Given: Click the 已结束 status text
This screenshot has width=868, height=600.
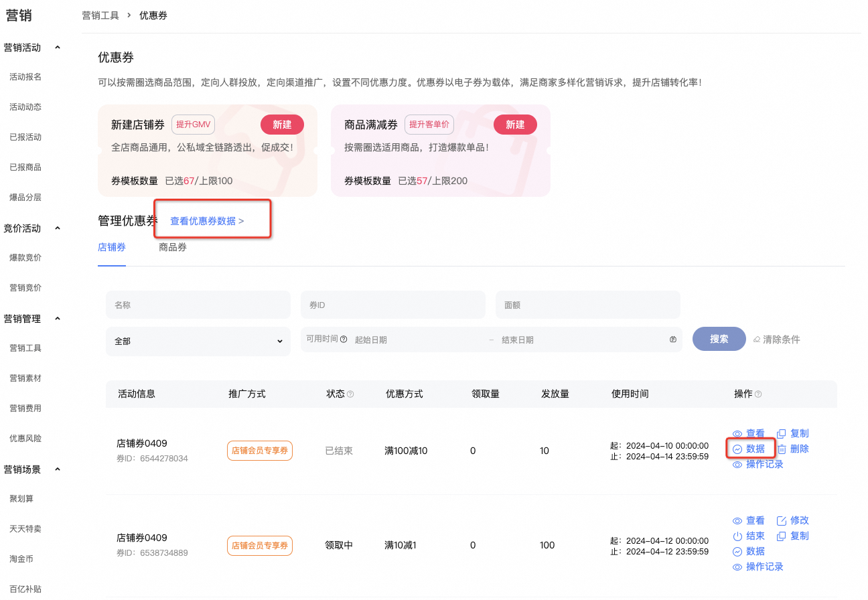Looking at the screenshot, I should tap(339, 451).
